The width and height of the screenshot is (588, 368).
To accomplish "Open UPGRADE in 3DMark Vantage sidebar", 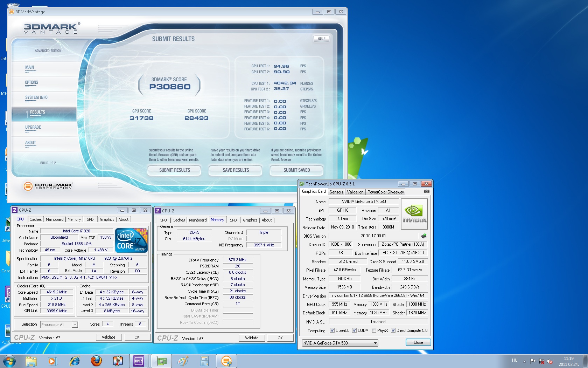I will click(x=44, y=129).
